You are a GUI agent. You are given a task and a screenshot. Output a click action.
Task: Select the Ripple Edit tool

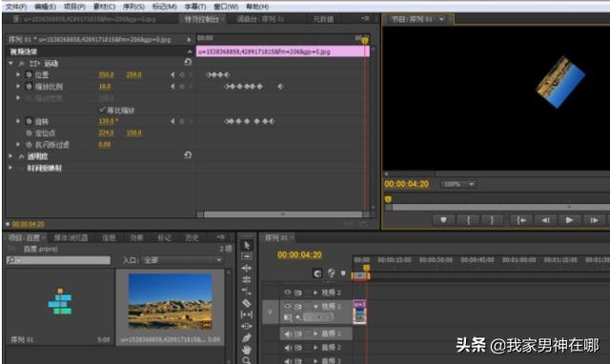247,268
